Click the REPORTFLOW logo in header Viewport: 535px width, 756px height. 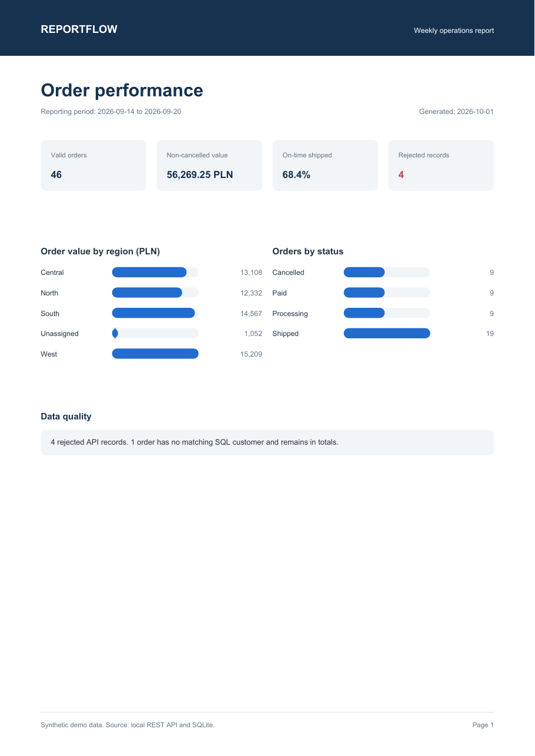(x=79, y=29)
